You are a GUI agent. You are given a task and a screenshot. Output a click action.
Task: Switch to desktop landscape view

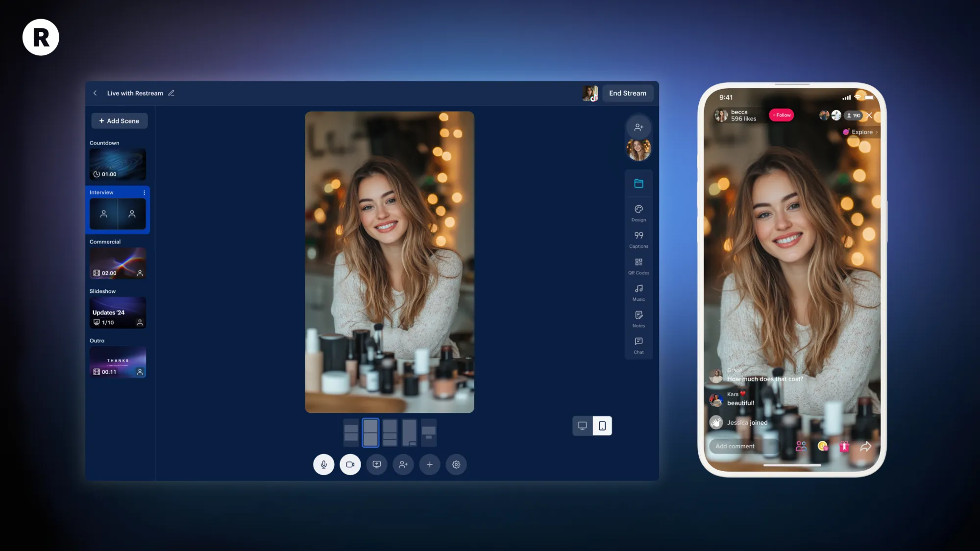582,426
